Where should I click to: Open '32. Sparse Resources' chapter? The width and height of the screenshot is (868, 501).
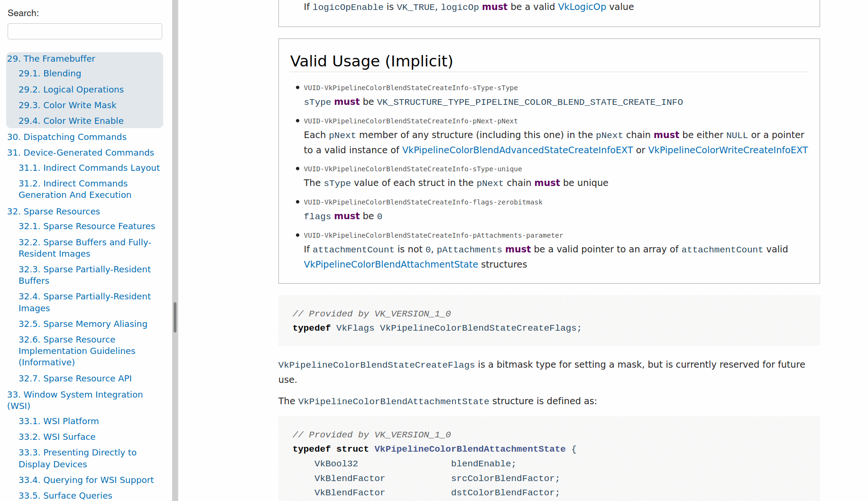click(x=54, y=211)
